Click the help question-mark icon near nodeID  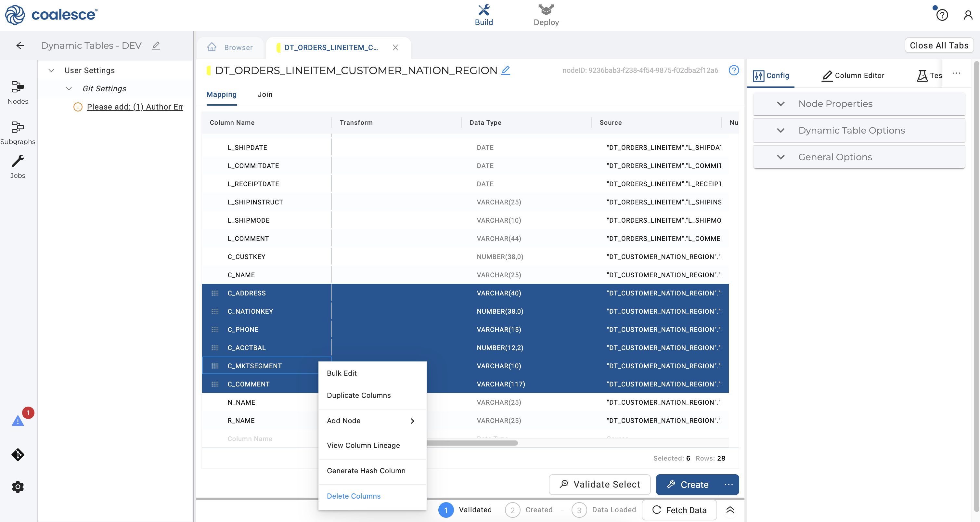tap(733, 71)
